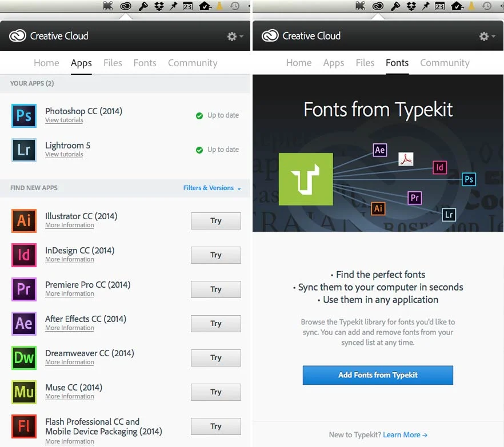The width and height of the screenshot is (504, 447).
Task: Start the After Effects CC trial
Action: (x=215, y=323)
